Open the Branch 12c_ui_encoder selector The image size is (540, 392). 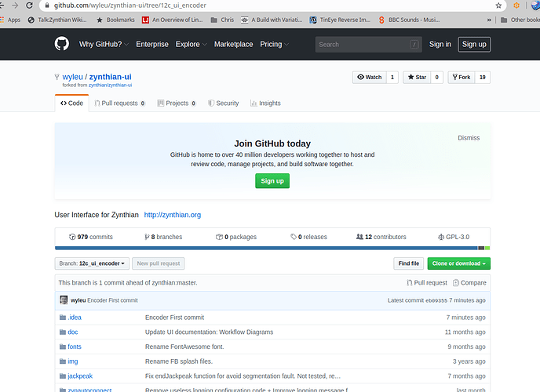click(x=92, y=263)
